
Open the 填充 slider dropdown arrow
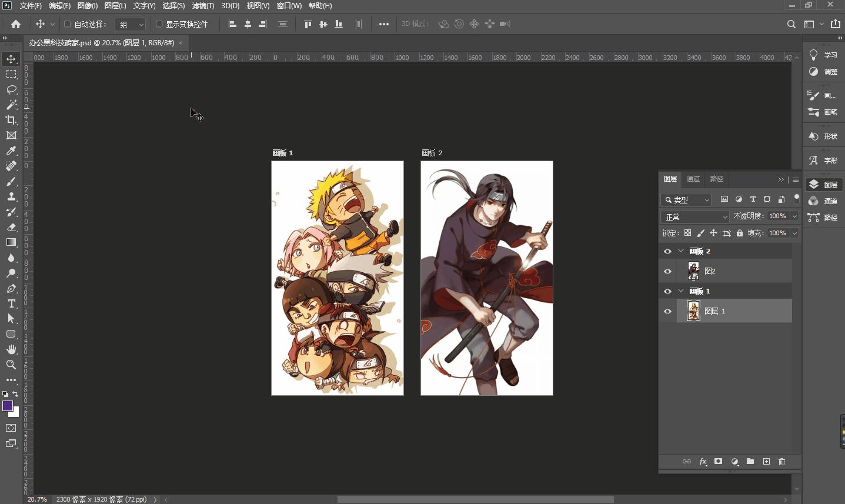pos(794,233)
